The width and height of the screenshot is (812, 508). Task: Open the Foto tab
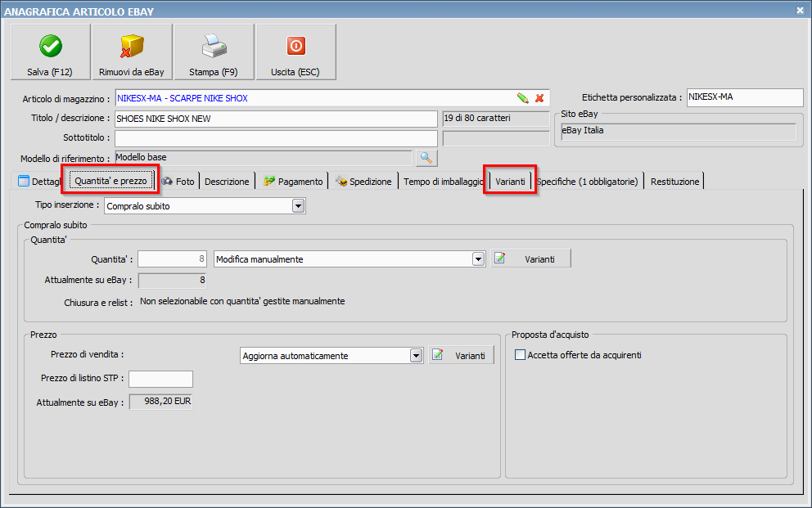178,182
